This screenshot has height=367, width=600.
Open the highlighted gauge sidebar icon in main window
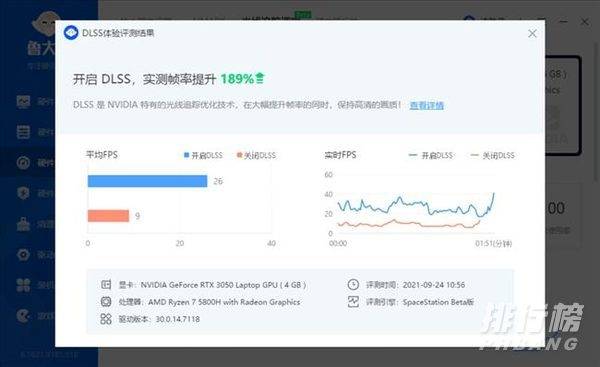click(23, 163)
